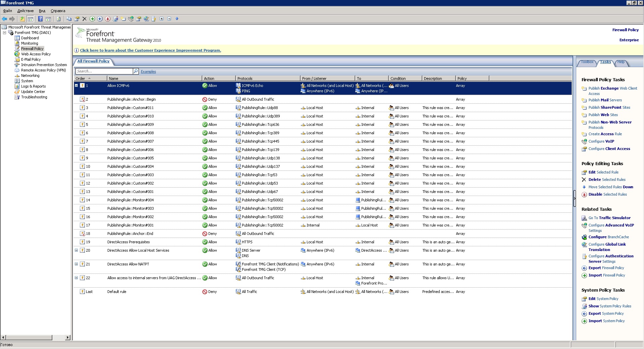Click Create Access Rule link
This screenshot has height=349, width=644.
(605, 134)
